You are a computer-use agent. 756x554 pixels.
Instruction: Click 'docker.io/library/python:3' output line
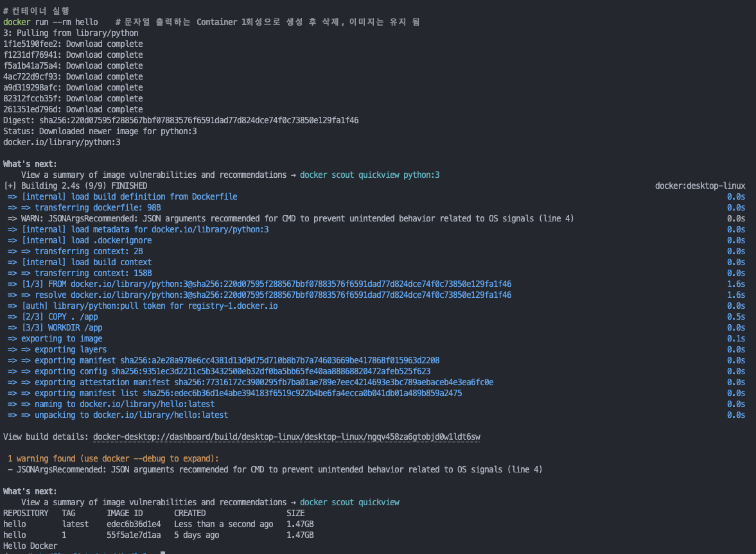tap(62, 142)
